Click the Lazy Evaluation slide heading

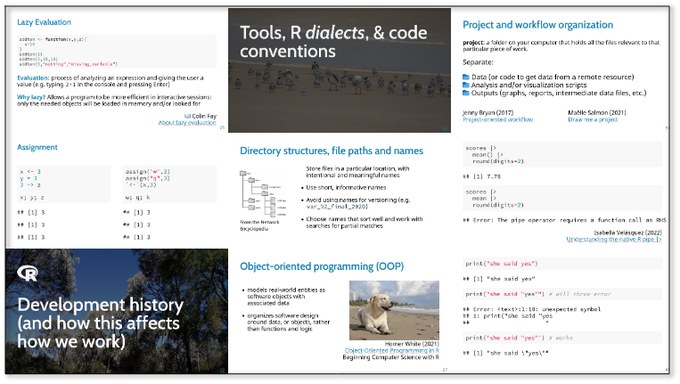click(44, 22)
